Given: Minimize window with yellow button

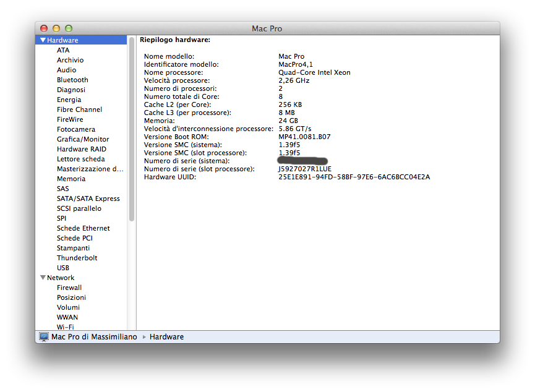Looking at the screenshot, I should (x=56, y=28).
